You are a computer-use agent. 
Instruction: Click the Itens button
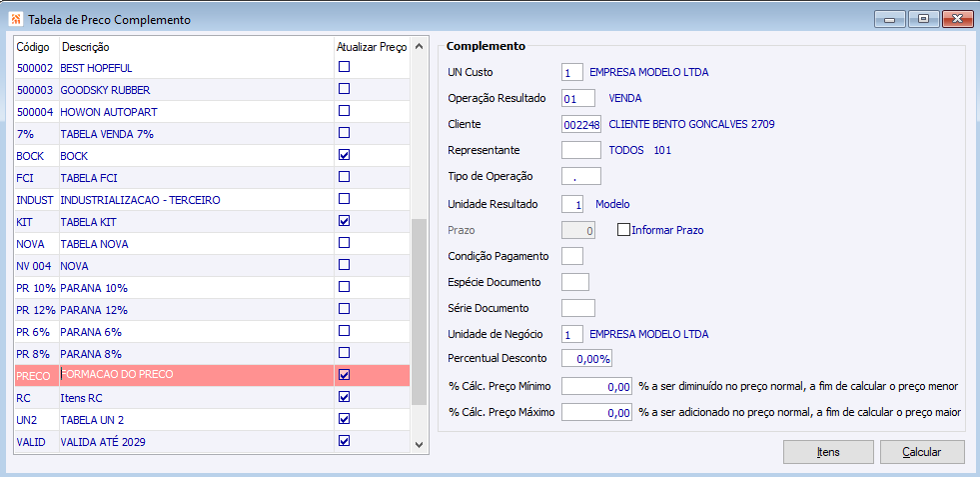(x=827, y=452)
